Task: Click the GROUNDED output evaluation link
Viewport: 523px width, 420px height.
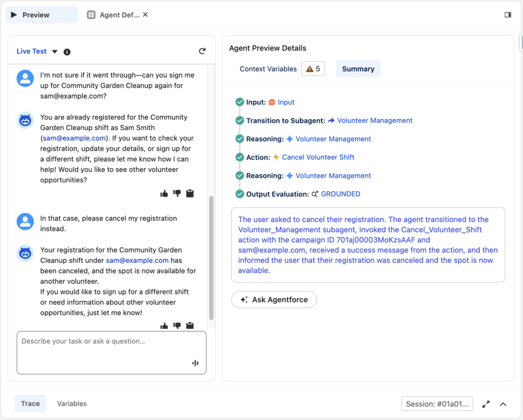Action: pos(340,194)
